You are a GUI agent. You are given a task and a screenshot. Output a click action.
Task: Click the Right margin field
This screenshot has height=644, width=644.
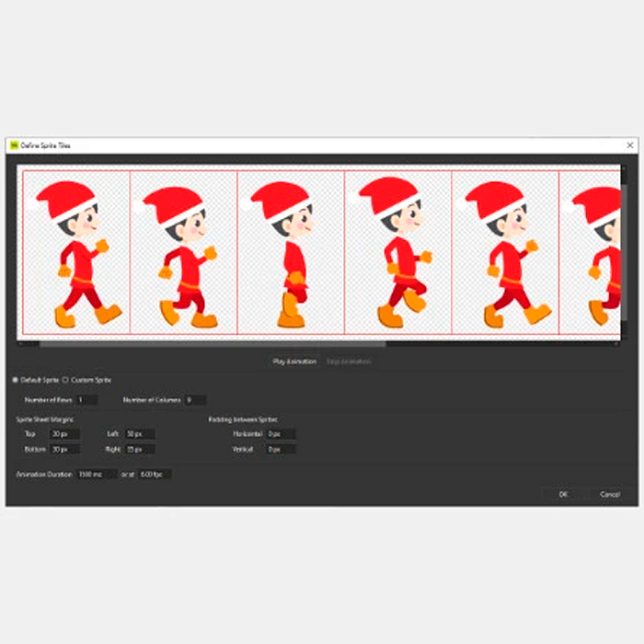pyautogui.click(x=140, y=449)
